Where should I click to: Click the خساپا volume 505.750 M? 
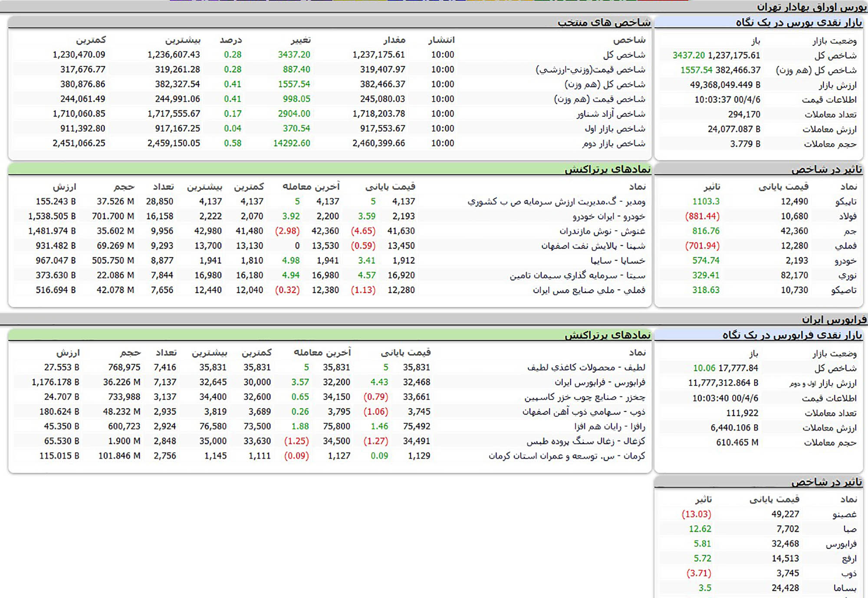pyautogui.click(x=113, y=261)
